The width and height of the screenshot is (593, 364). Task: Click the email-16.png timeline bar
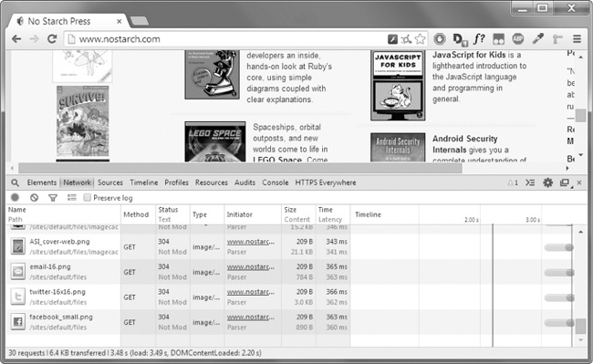pos(559,273)
